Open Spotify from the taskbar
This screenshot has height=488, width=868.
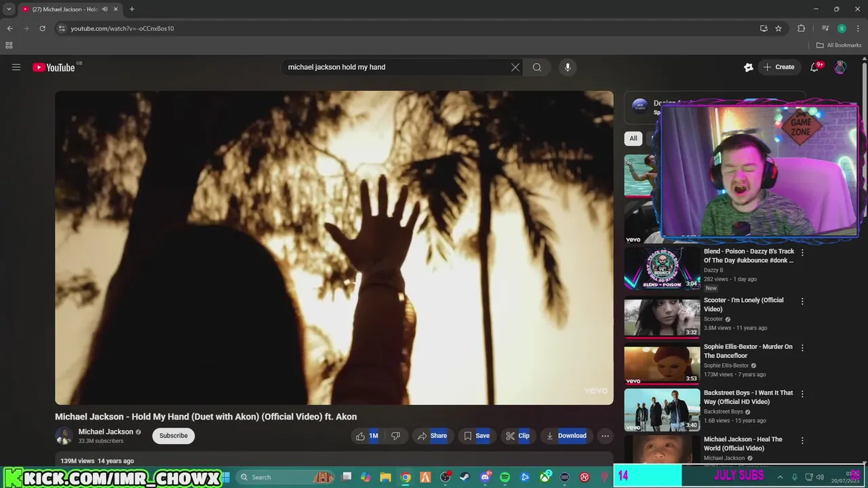click(505, 477)
